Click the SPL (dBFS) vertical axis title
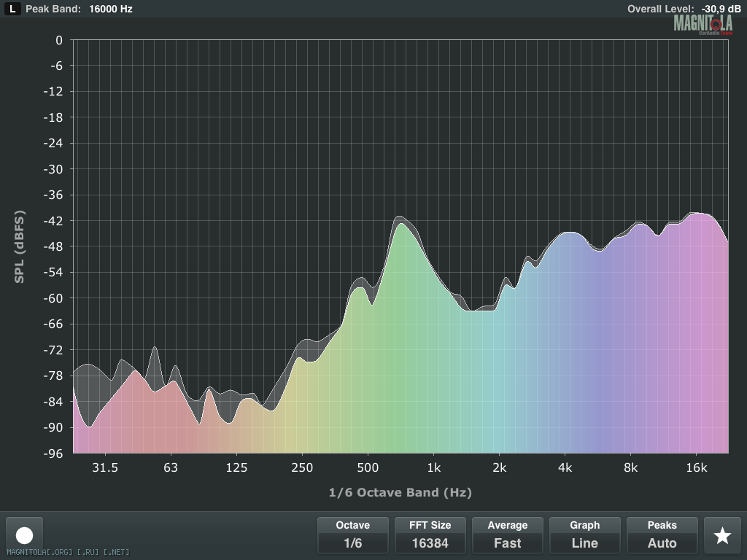This screenshot has width=747, height=560. 19,246
